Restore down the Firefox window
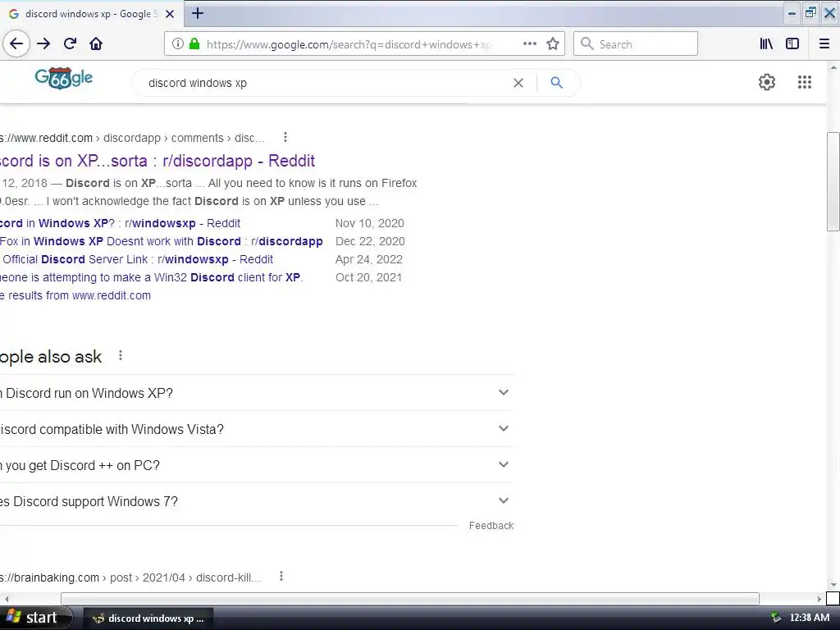Image resolution: width=840 pixels, height=630 pixels. tap(810, 13)
